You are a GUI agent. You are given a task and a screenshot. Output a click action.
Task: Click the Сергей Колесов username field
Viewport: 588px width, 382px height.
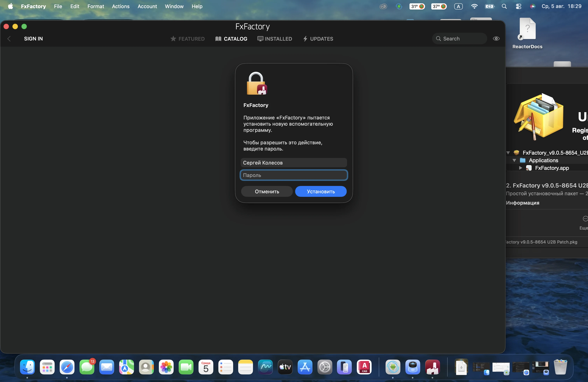(x=294, y=163)
